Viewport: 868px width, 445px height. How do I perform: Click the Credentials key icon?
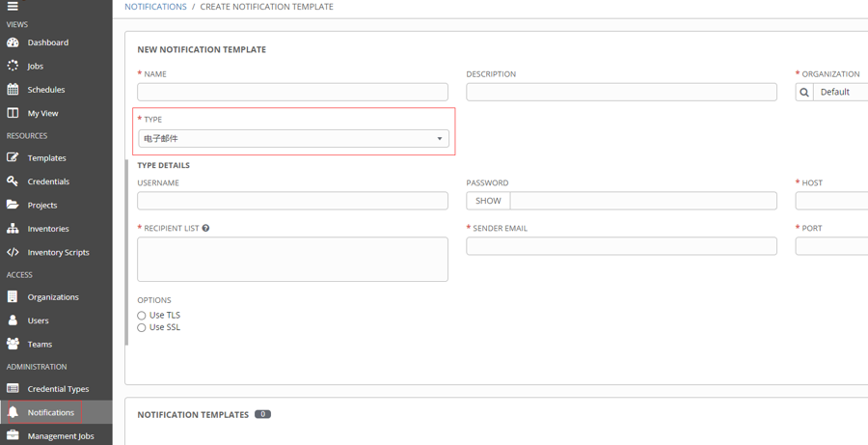[13, 181]
